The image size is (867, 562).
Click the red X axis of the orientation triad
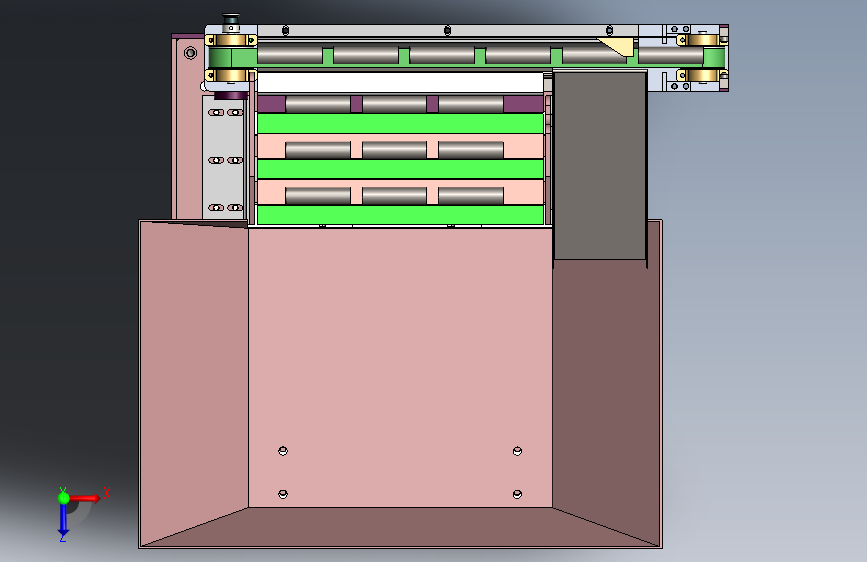tap(84, 498)
